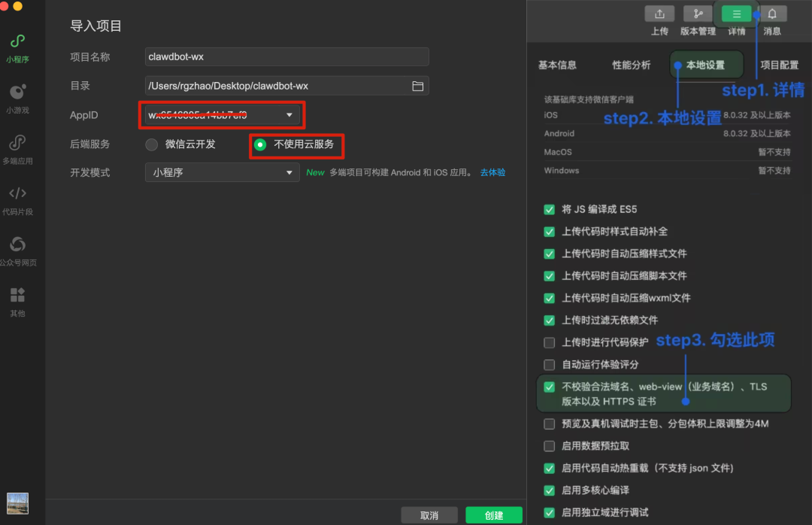Toggle 启用独立域进行调试 checkbox
Image resolution: width=812 pixels, height=525 pixels.
(x=550, y=512)
